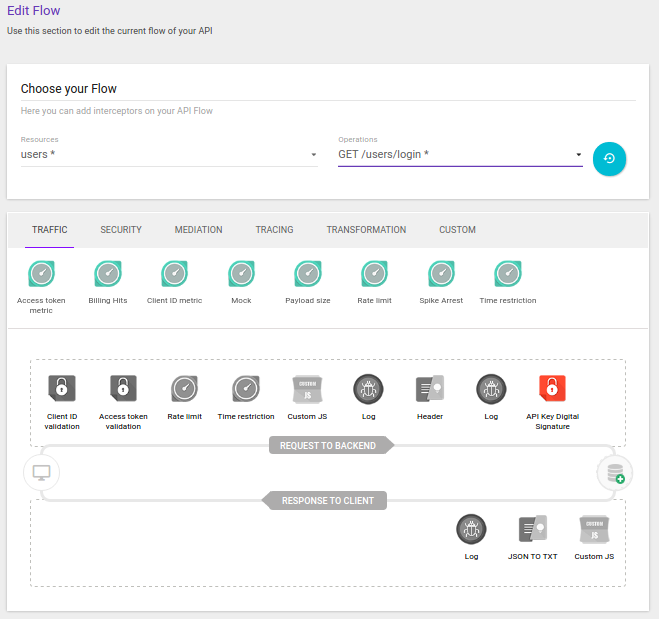Select the Custom JS icon in response flow
This screenshot has width=659, height=619.
click(594, 528)
